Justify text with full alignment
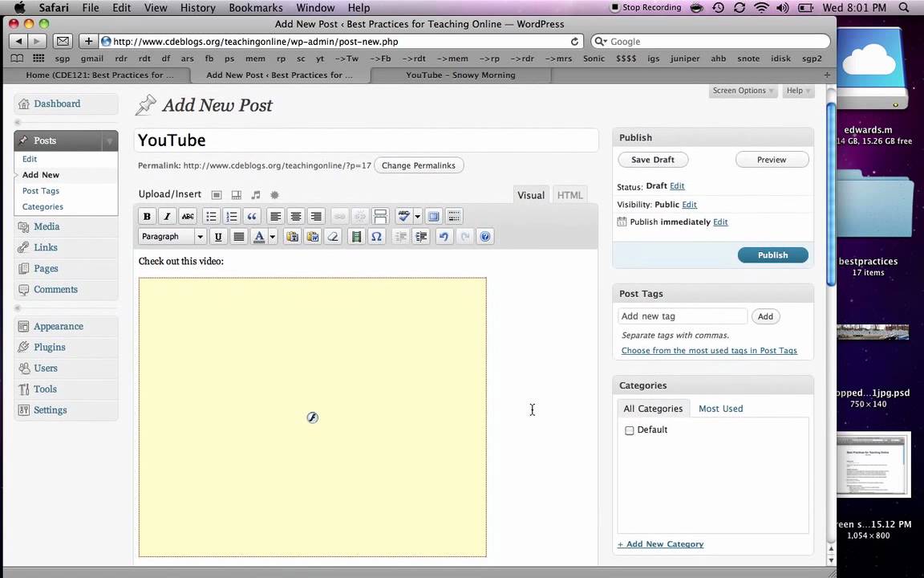 point(239,237)
